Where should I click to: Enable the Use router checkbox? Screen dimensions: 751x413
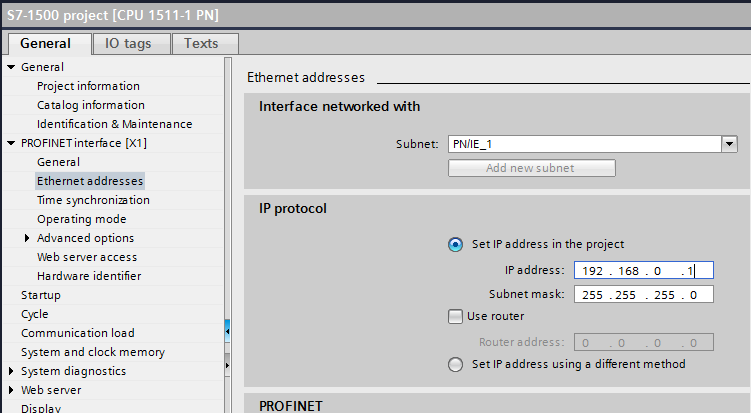(456, 316)
